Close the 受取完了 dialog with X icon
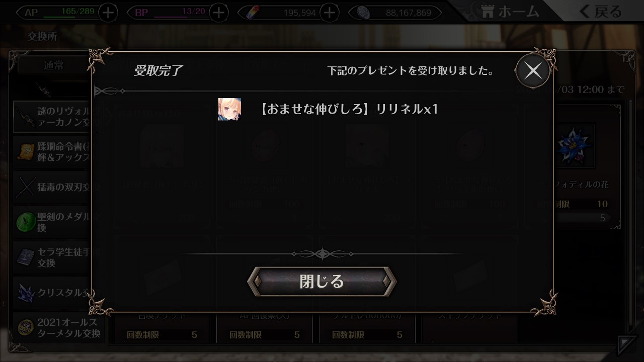The height and width of the screenshot is (362, 644). [533, 71]
